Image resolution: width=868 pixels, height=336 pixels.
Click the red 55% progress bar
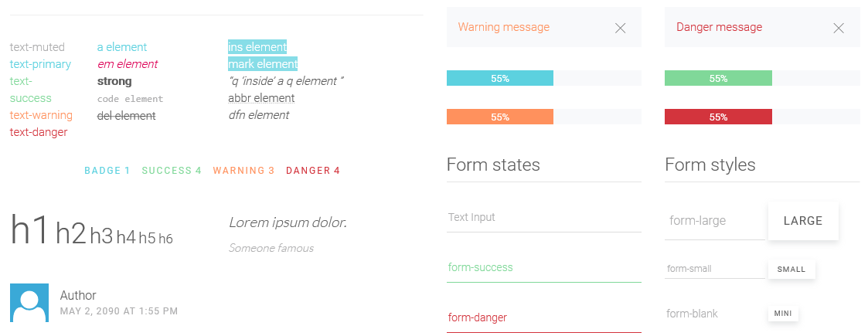[718, 117]
